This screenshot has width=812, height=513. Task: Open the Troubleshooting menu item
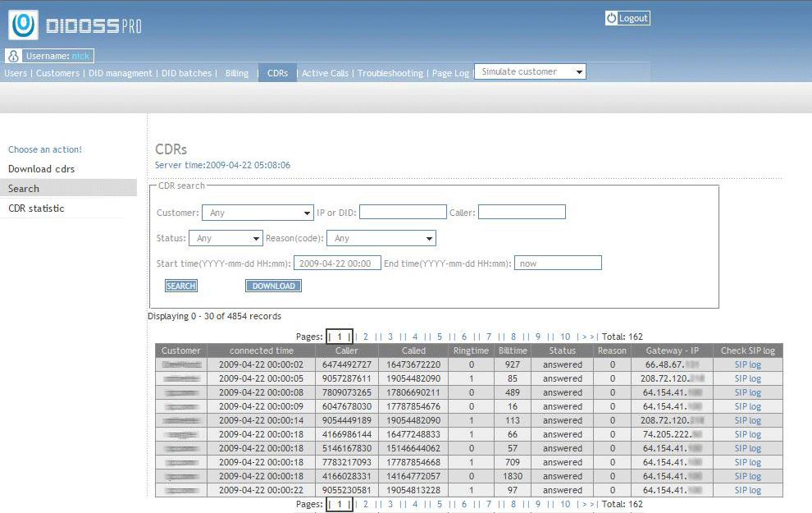click(x=390, y=73)
